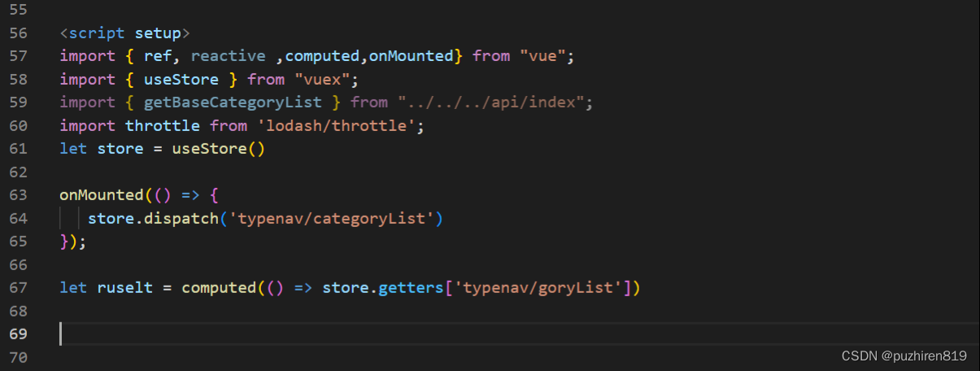Click line number 63 in the gutter
980x371 pixels.
(x=19, y=195)
